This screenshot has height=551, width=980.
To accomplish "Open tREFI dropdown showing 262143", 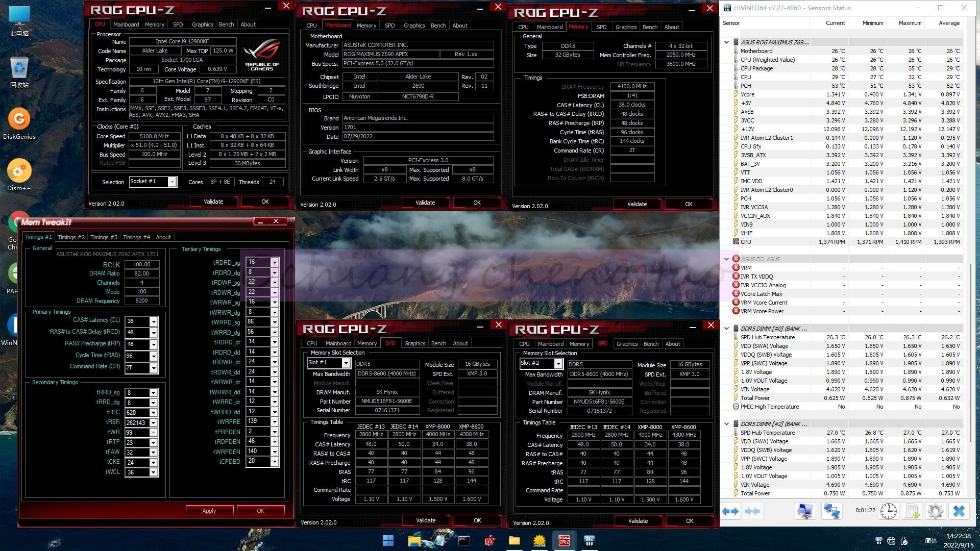I will coord(153,423).
